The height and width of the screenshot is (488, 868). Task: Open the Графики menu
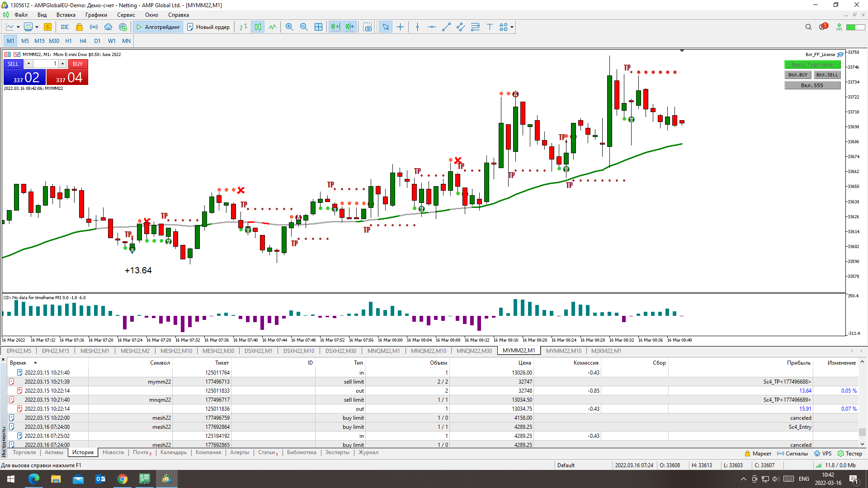click(96, 15)
